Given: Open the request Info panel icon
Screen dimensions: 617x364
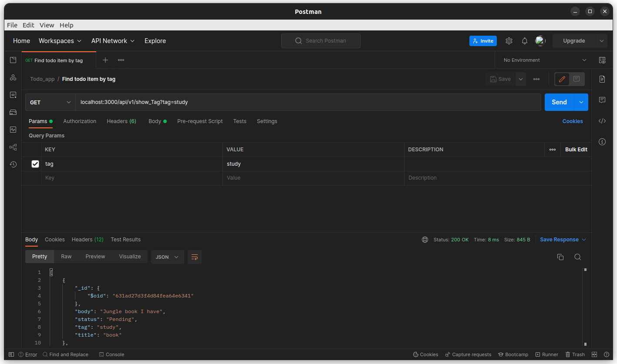Looking at the screenshot, I should point(602,142).
